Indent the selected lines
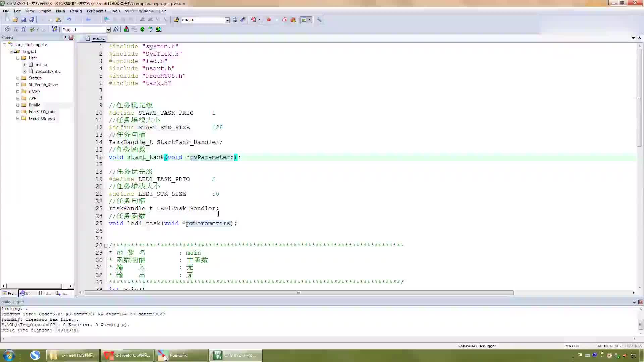The width and height of the screenshot is (644, 362). [142, 20]
